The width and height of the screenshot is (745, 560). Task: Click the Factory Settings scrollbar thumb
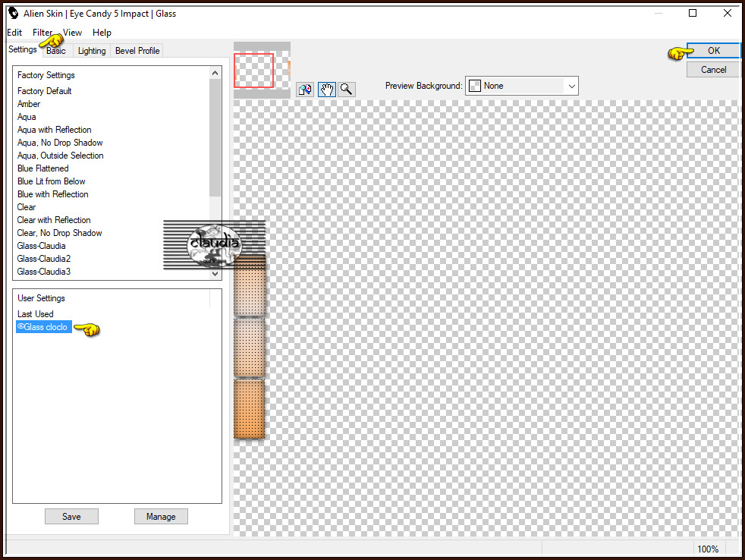pos(215,137)
